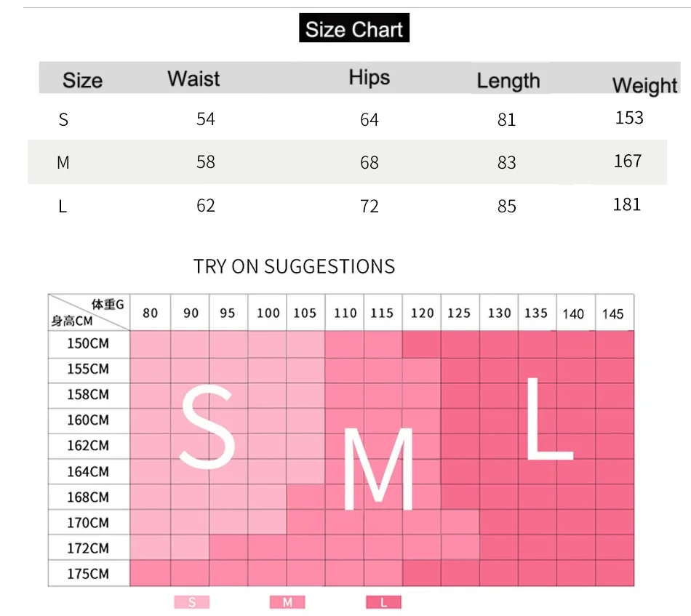Click the 164CM height row label
The height and width of the screenshot is (616, 691).
(88, 471)
